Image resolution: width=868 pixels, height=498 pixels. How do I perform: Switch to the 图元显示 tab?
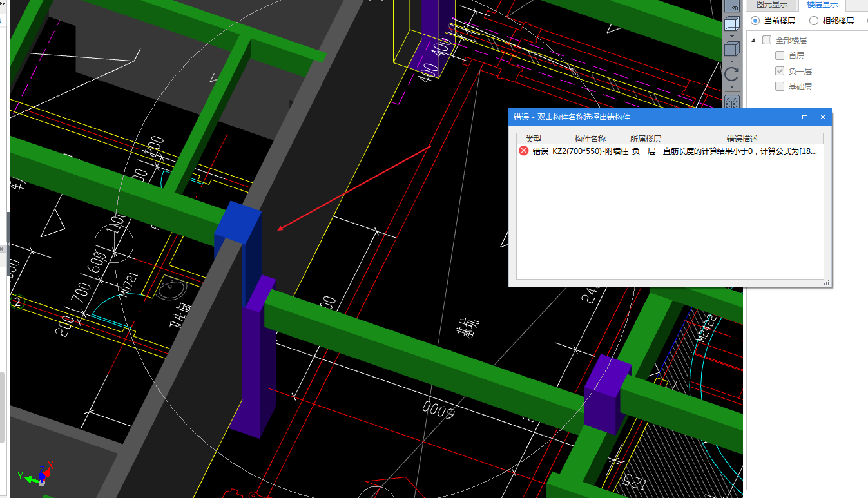point(771,5)
